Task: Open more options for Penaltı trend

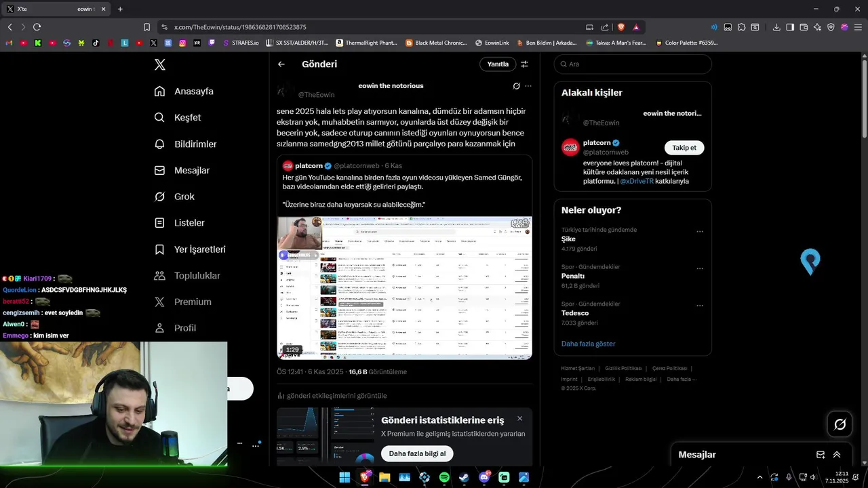Action: (x=700, y=268)
